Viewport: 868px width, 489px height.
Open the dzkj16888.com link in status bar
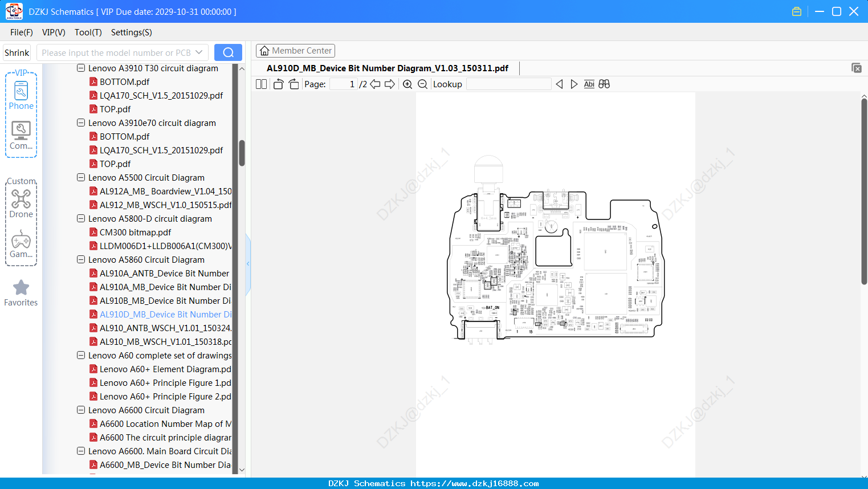[474, 483]
